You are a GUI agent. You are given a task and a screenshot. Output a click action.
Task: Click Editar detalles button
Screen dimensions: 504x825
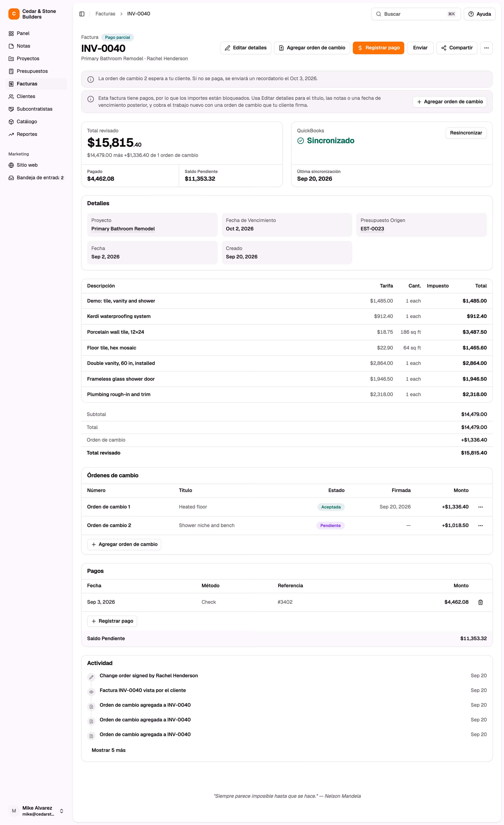pyautogui.click(x=246, y=48)
